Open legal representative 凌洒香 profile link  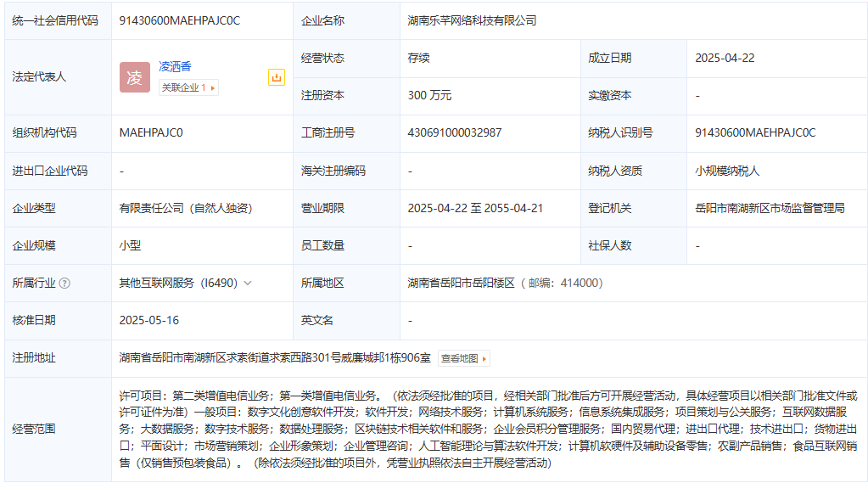[x=176, y=66]
